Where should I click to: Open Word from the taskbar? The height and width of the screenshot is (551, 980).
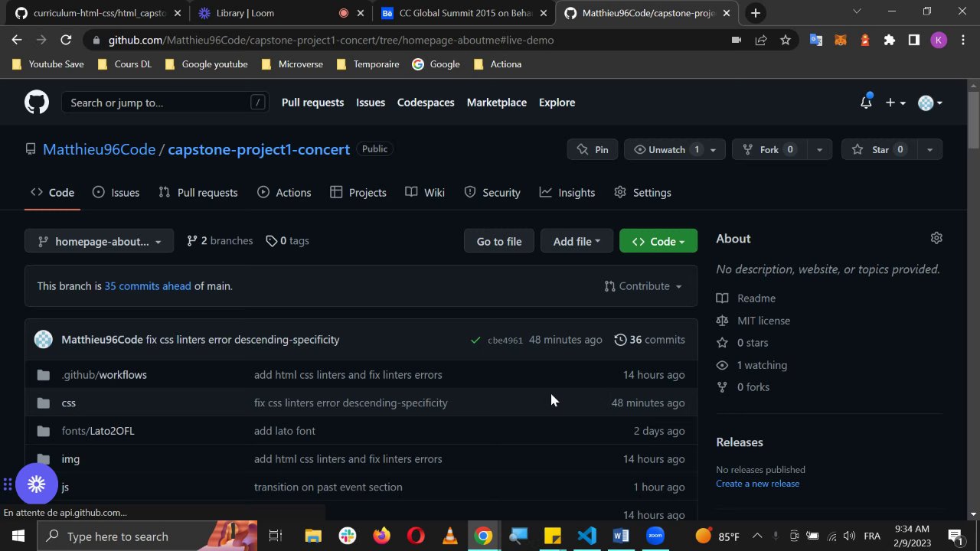[621, 536]
